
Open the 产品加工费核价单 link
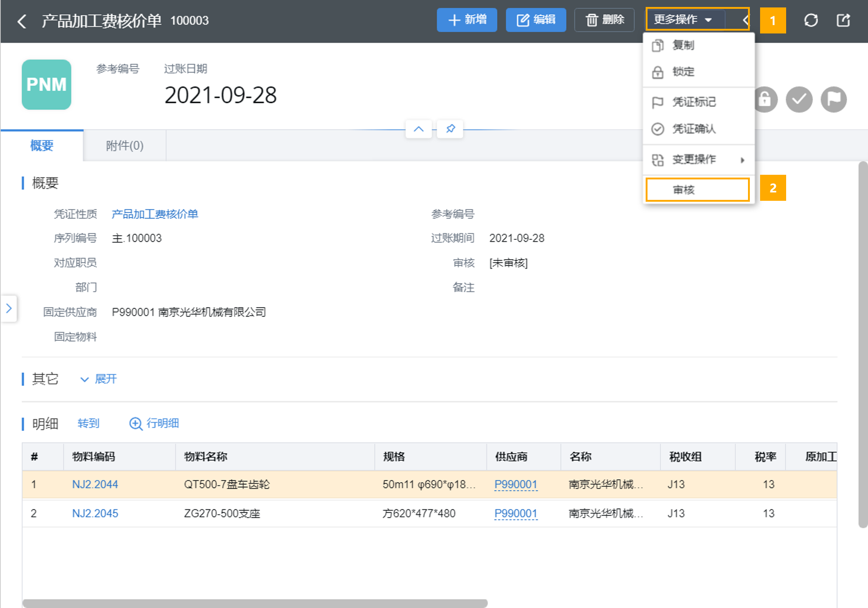tap(155, 214)
